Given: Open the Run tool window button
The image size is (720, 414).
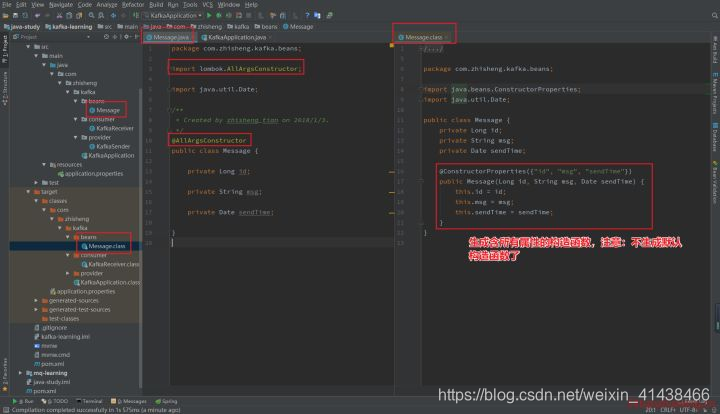Looking at the screenshot, I should click(x=23, y=401).
